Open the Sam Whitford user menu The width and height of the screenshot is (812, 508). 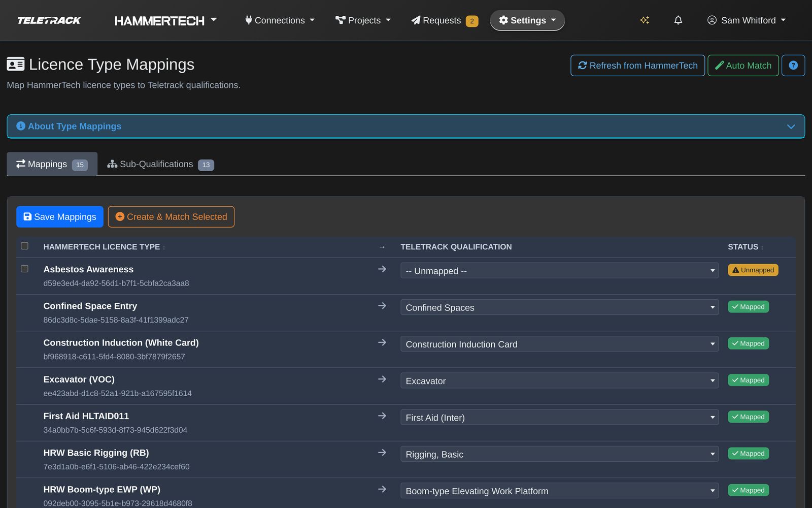tap(747, 20)
